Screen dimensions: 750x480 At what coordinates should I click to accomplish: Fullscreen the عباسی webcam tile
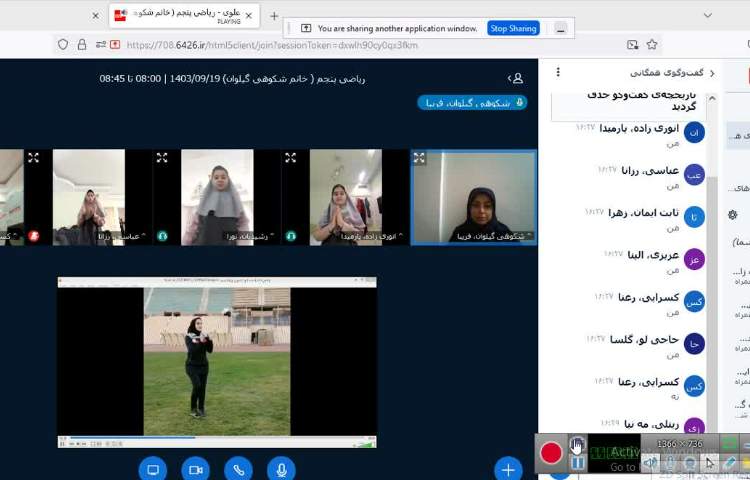33,158
